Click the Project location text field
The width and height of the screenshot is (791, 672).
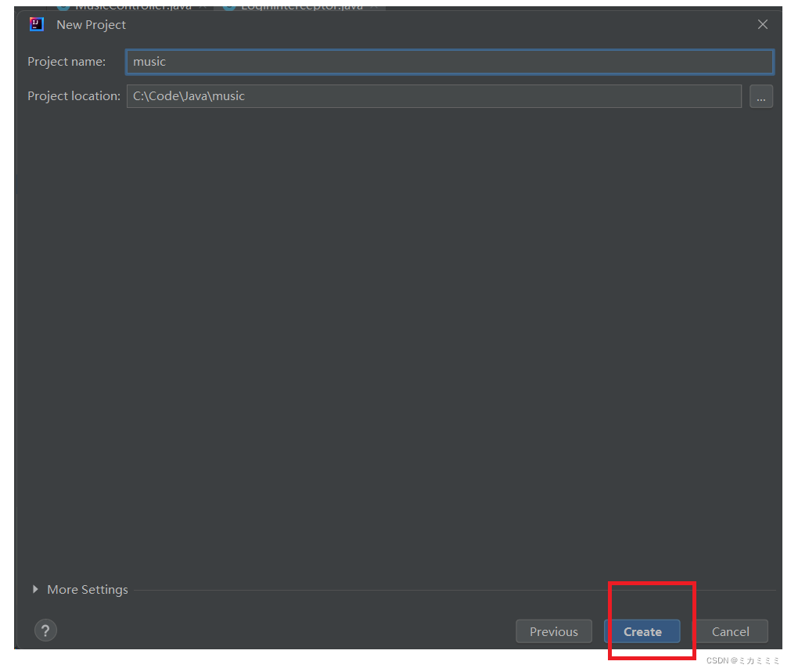[x=434, y=96]
